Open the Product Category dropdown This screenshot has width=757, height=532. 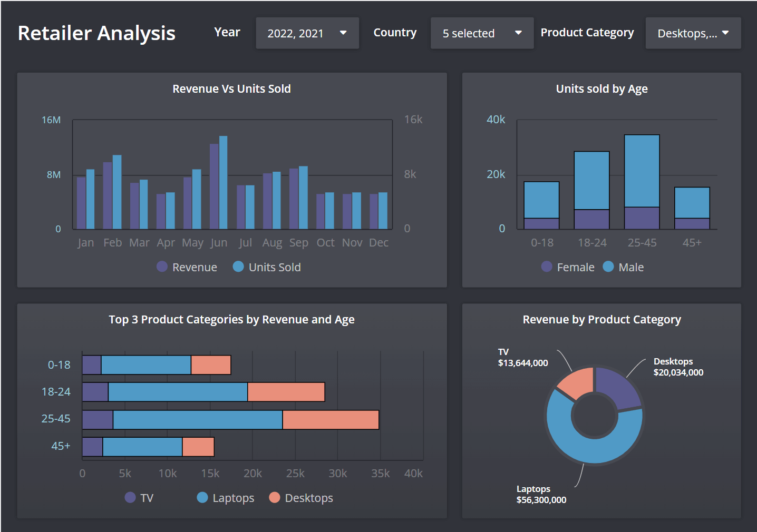point(692,33)
